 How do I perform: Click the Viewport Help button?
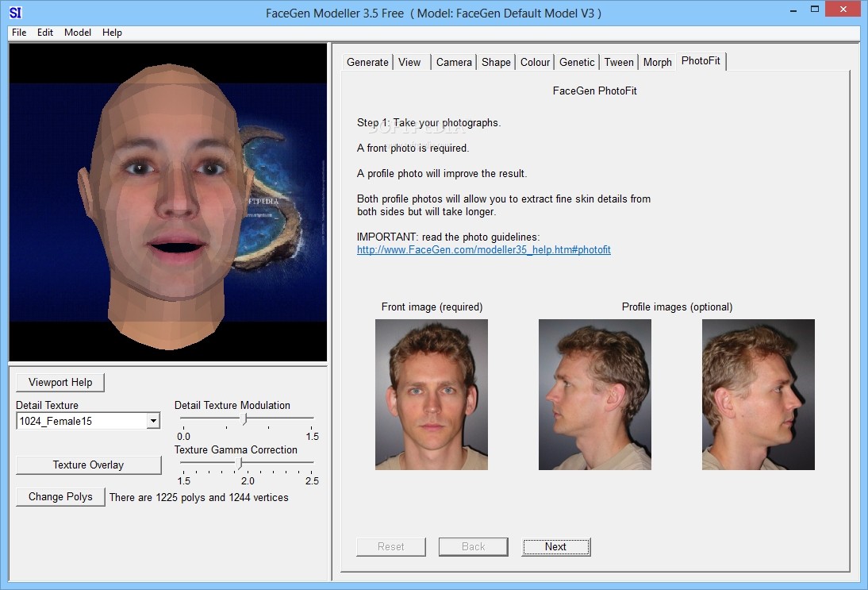click(x=60, y=382)
